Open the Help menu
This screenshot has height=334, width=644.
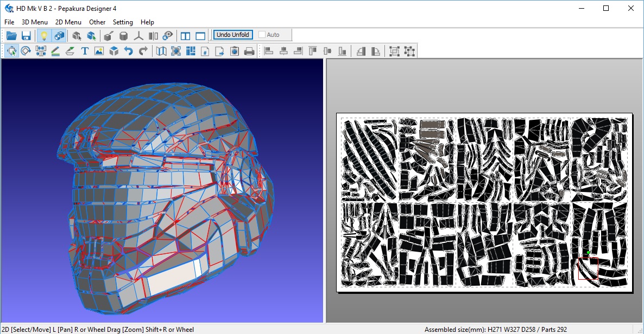tap(147, 22)
